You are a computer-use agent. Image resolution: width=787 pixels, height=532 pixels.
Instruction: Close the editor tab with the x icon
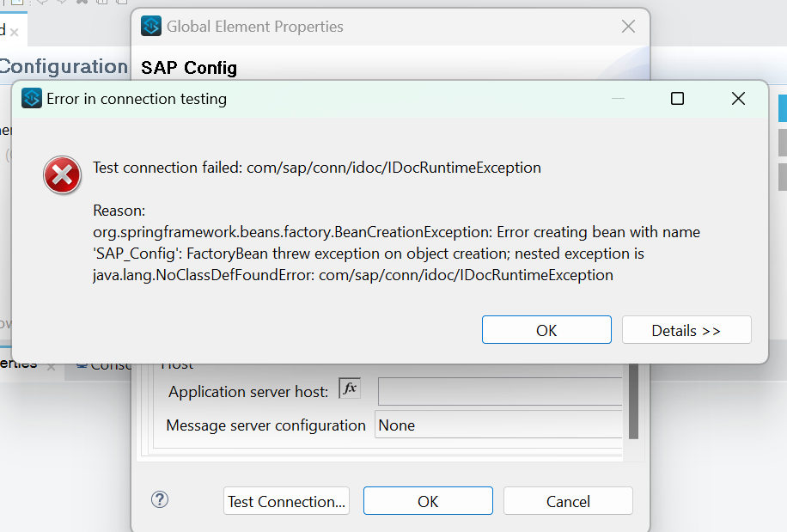tap(15, 32)
